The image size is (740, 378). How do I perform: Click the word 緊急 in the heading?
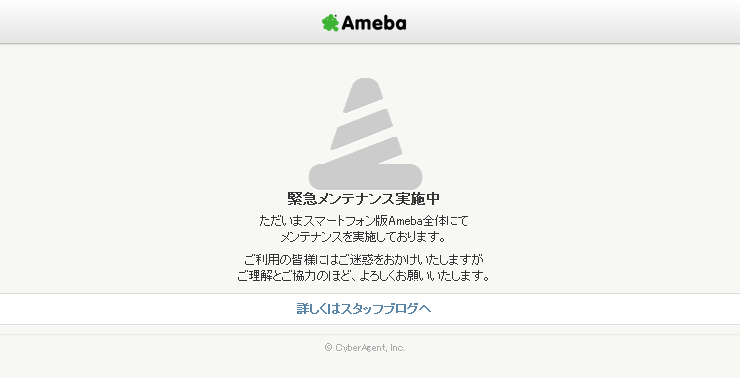click(302, 199)
